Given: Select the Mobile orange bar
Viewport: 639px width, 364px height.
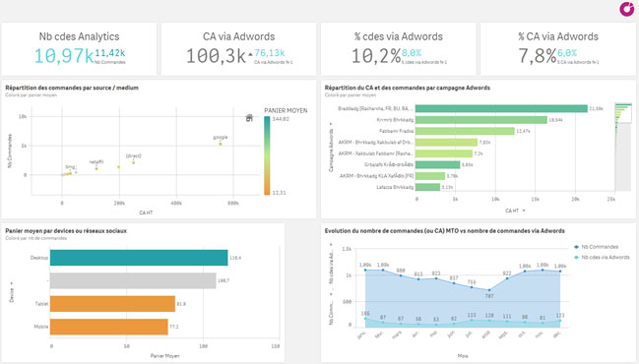Looking at the screenshot, I should coord(109,327).
